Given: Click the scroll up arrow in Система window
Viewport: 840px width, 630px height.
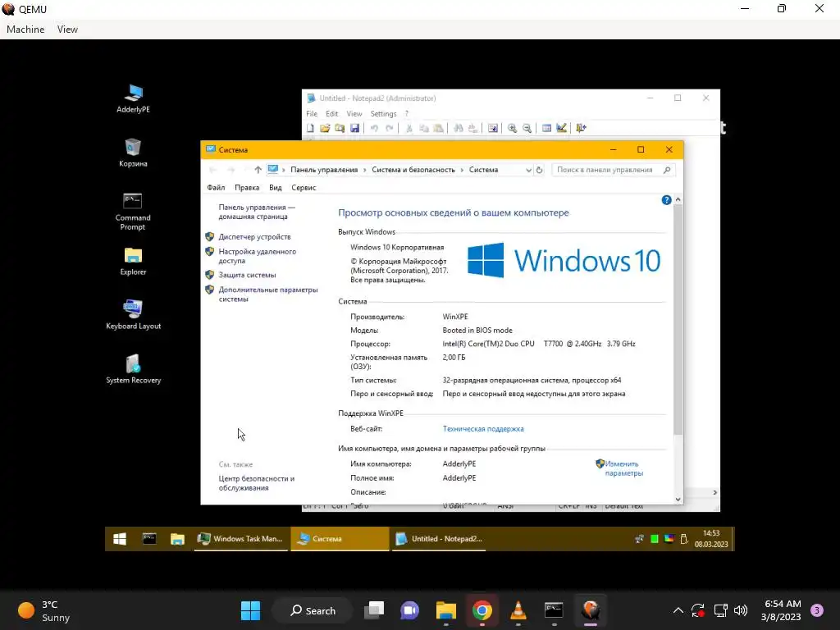Looking at the screenshot, I should (678, 200).
